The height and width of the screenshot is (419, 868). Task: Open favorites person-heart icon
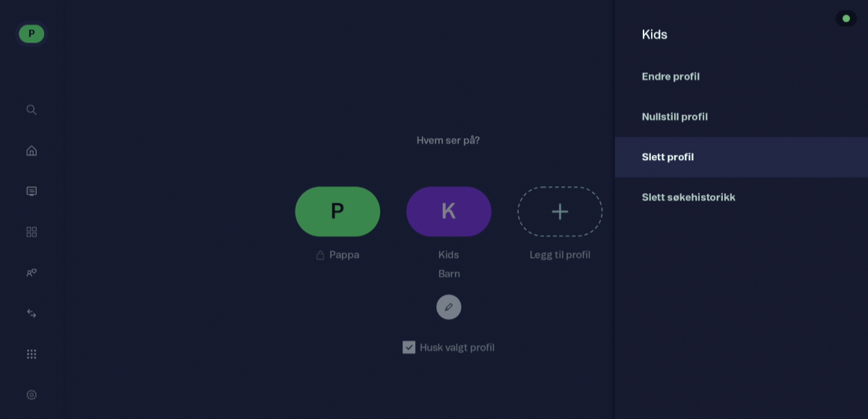point(31,273)
